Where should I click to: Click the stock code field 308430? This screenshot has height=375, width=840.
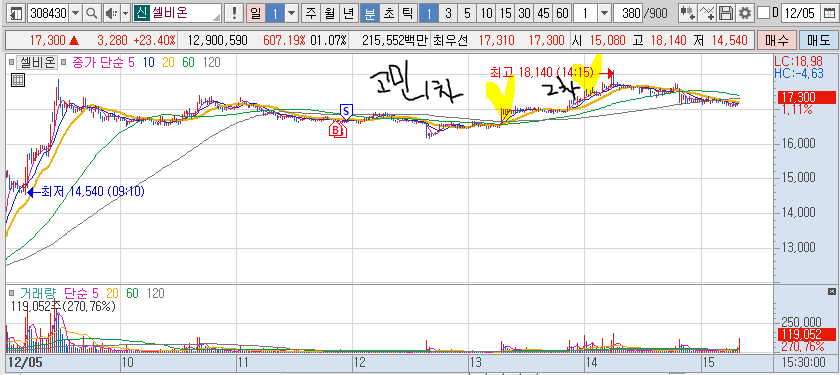pyautogui.click(x=48, y=13)
